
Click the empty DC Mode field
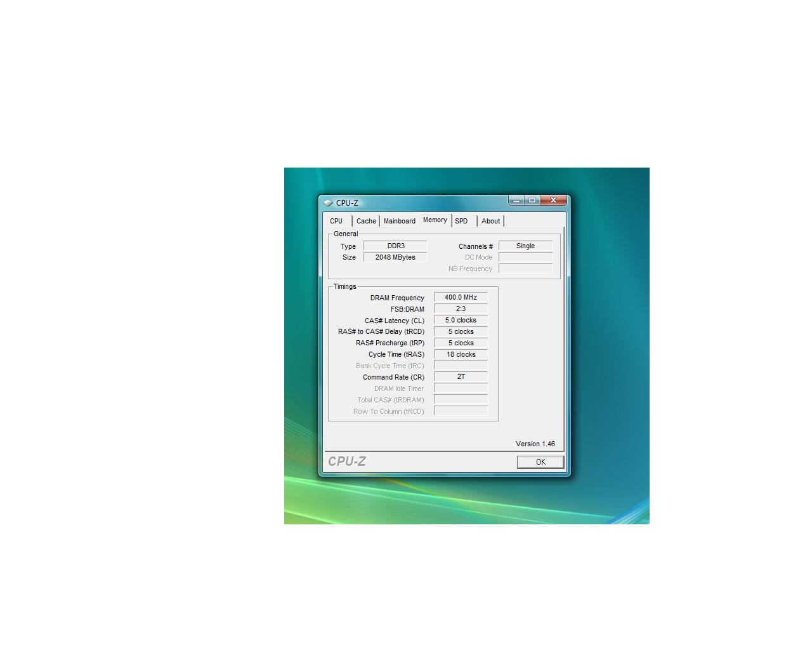(525, 257)
